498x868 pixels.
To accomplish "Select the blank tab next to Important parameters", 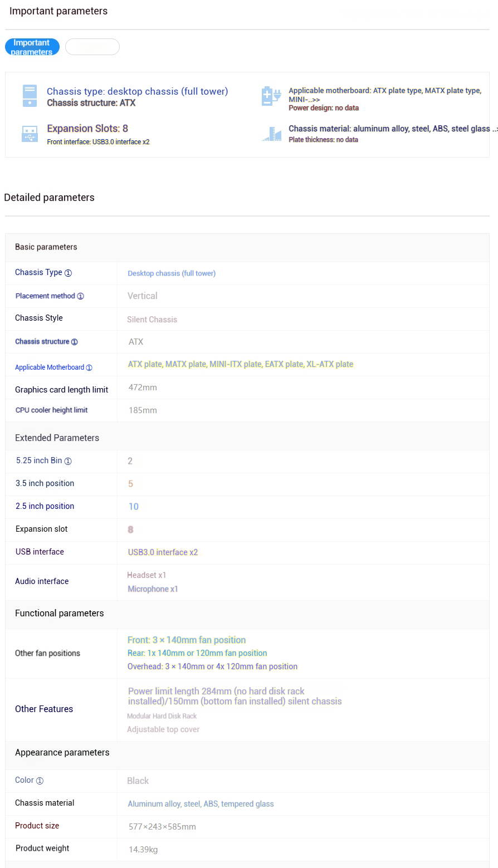I will click(x=92, y=47).
